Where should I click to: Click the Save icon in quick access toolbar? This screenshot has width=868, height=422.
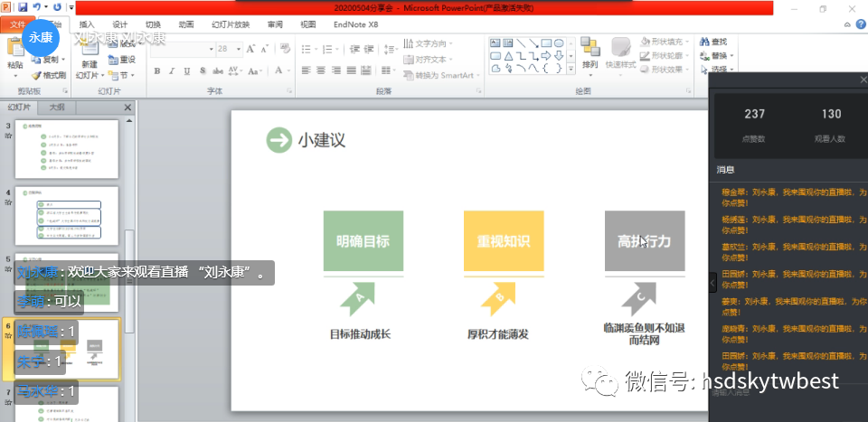(x=23, y=7)
